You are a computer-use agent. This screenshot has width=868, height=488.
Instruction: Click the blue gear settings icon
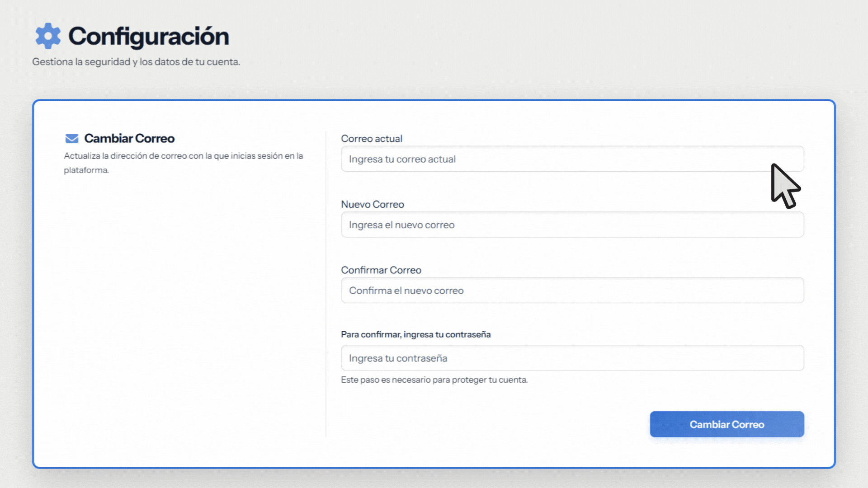click(48, 36)
